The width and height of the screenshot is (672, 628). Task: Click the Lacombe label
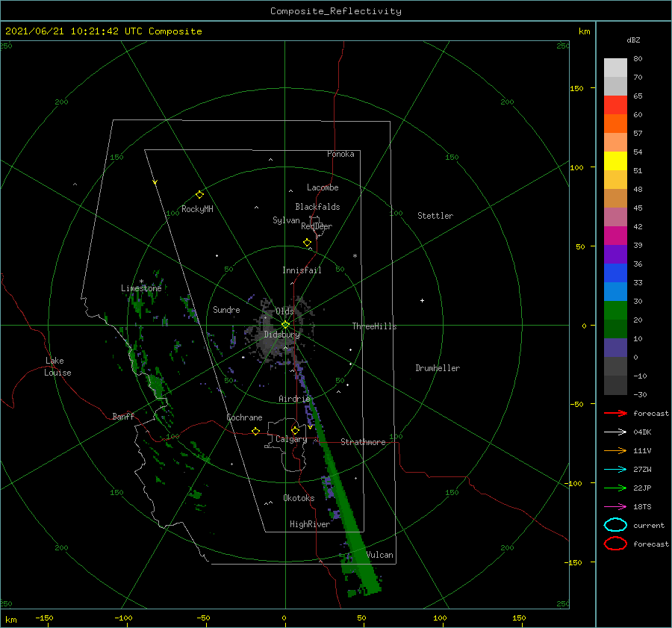[323, 187]
